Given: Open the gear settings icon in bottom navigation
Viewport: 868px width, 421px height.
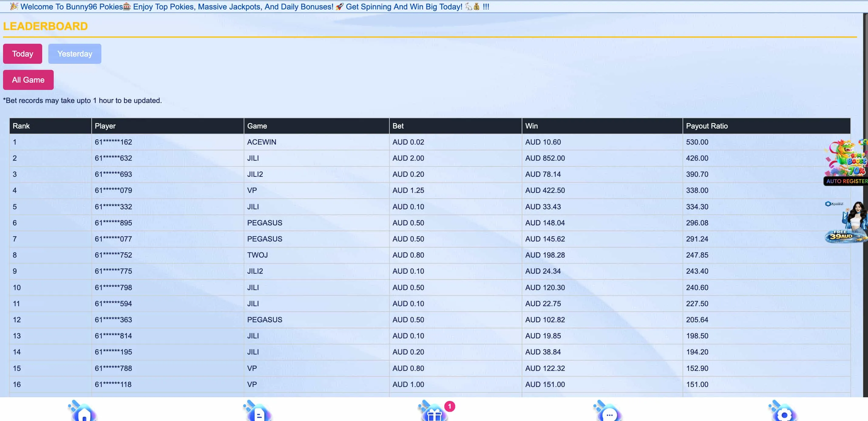Looking at the screenshot, I should [783, 411].
